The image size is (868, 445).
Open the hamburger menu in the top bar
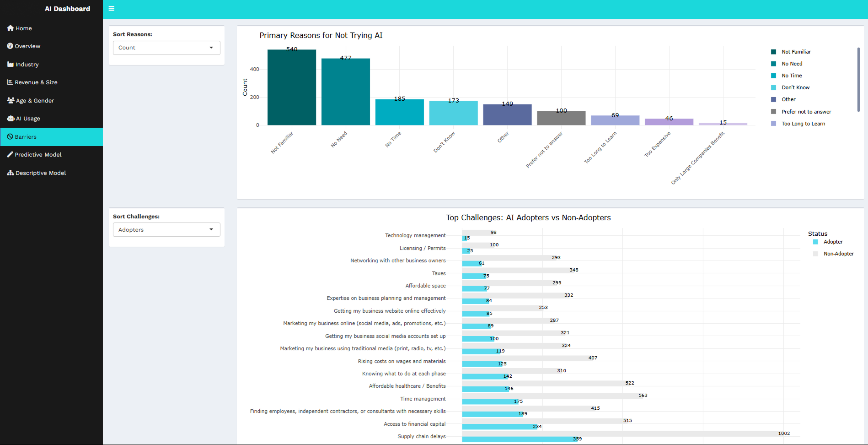point(111,8)
